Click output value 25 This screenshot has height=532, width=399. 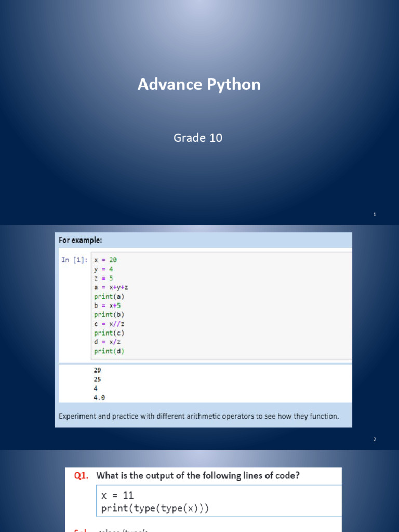(x=98, y=379)
